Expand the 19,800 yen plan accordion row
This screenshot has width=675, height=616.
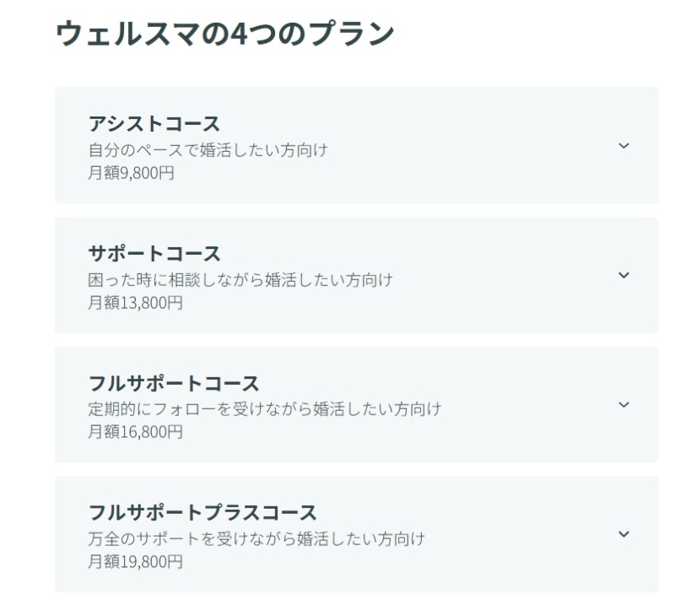tap(356, 534)
